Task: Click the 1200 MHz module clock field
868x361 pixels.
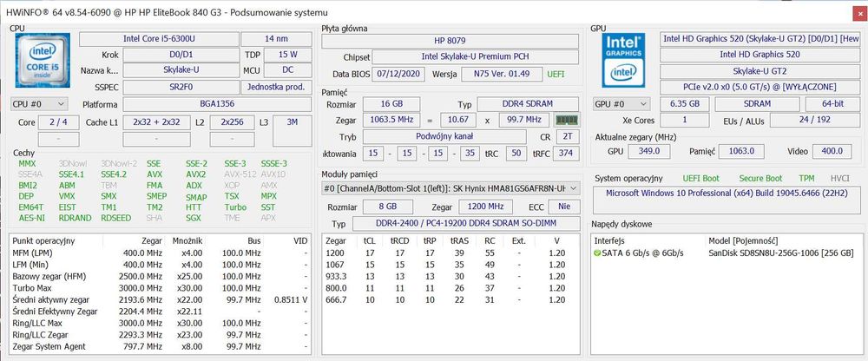Action: pyautogui.click(x=487, y=207)
